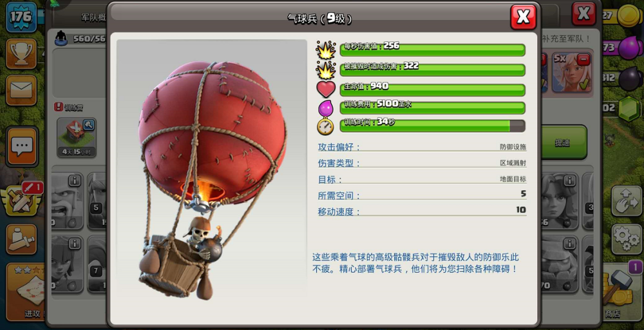Click the trophy league icon
Screen dimensions: 644x330
click(21, 54)
